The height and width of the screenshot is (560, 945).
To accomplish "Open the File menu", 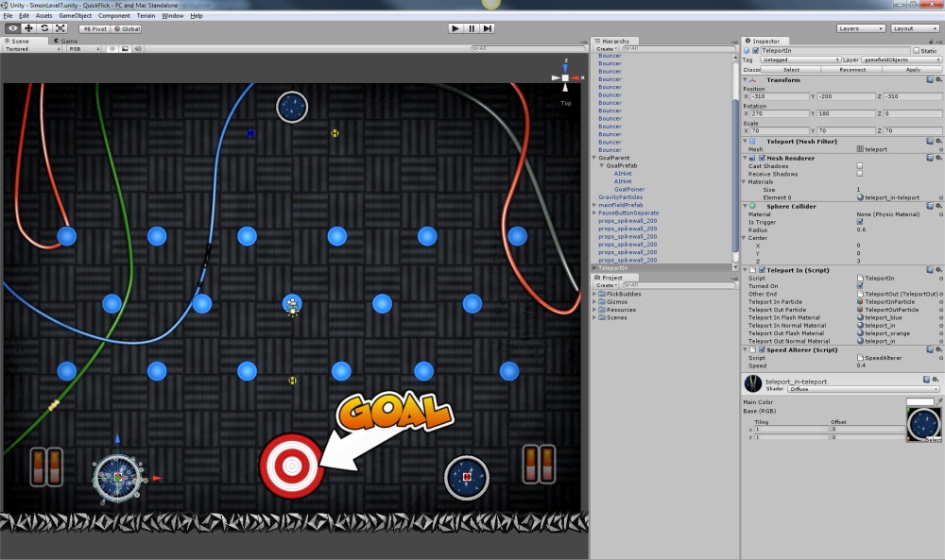I will [x=8, y=16].
